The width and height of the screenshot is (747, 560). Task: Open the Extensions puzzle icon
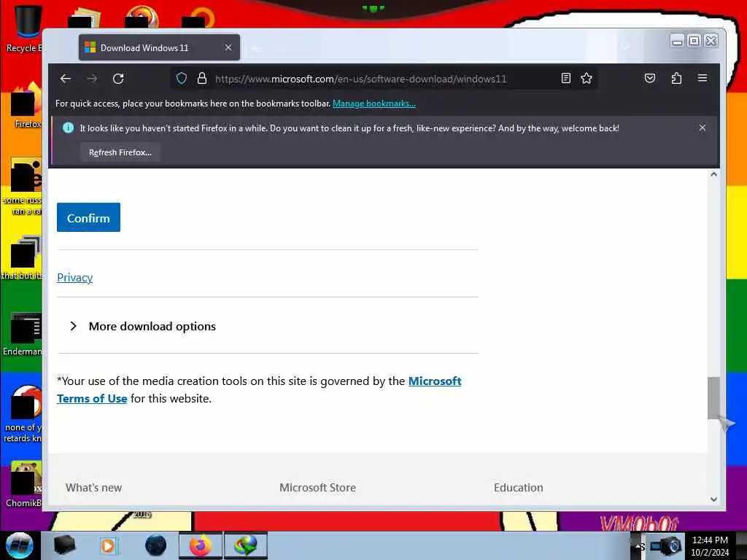click(676, 78)
